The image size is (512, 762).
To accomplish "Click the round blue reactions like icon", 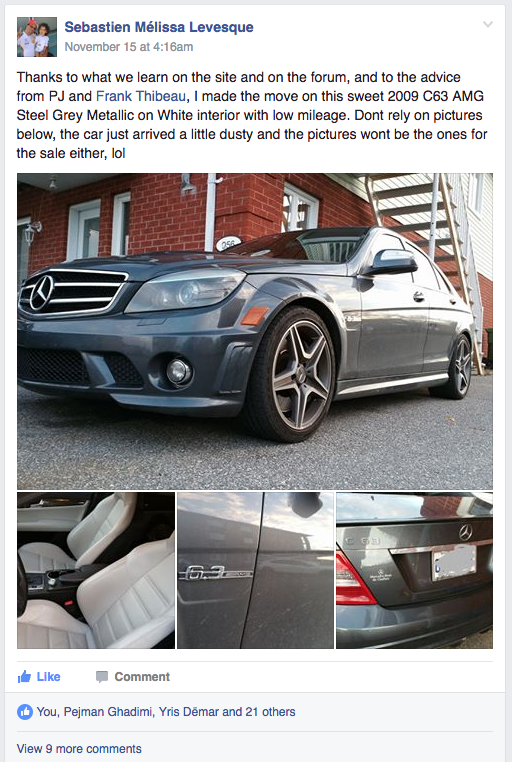I will (x=25, y=712).
